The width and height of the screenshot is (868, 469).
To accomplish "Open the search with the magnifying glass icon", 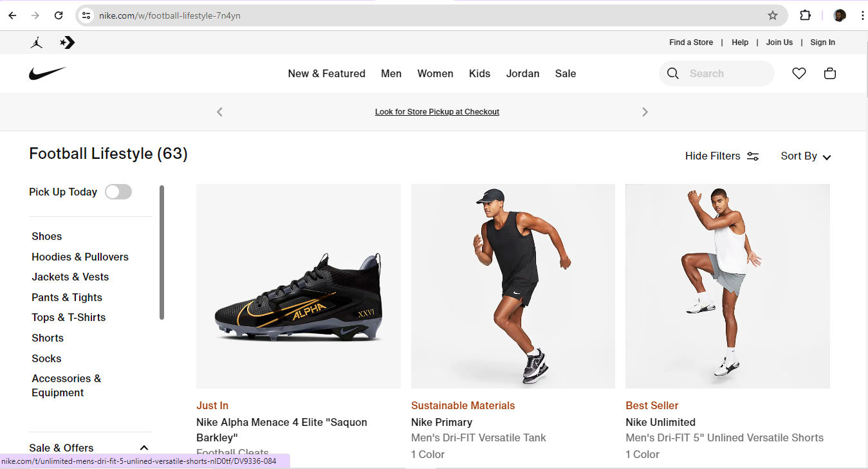I will 673,73.
